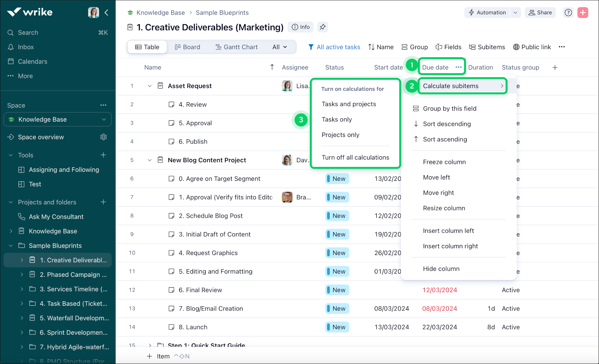Select Tasks only calculation option
This screenshot has height=364, width=599.
pos(337,119)
